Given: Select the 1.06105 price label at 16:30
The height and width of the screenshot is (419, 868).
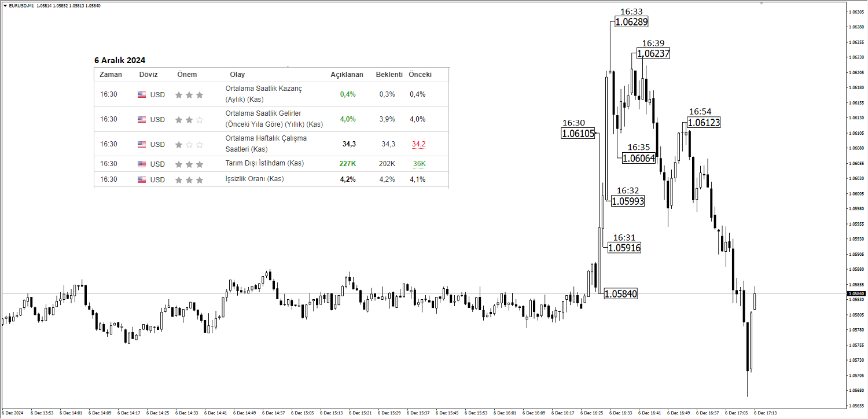Looking at the screenshot, I should tap(578, 134).
